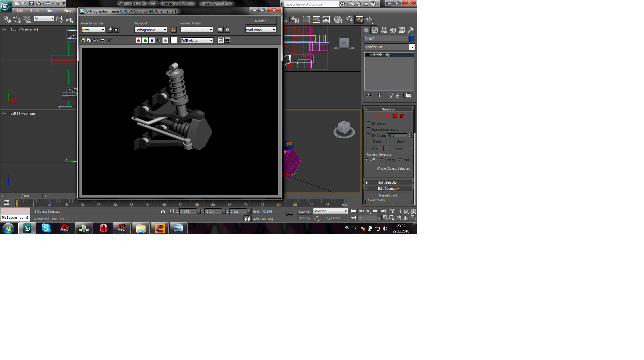Check the Ignore Backfacing checkbox
The height and width of the screenshot is (360, 644).
point(368,129)
